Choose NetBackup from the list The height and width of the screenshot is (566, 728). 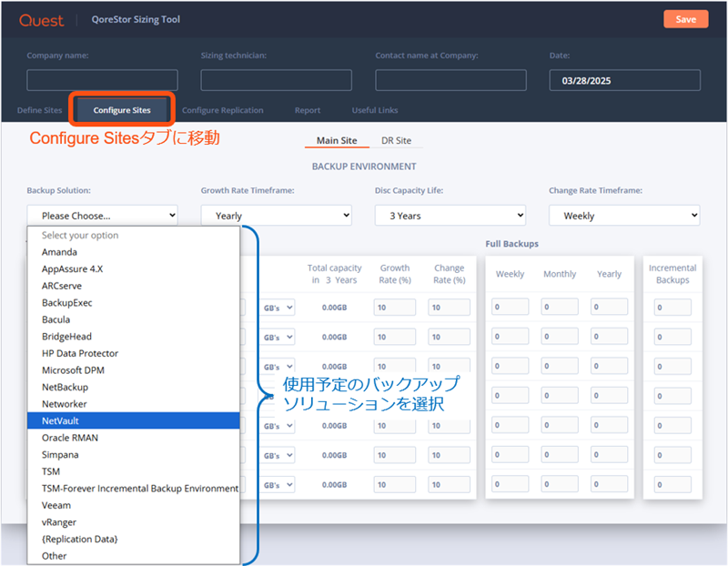[x=134, y=388]
